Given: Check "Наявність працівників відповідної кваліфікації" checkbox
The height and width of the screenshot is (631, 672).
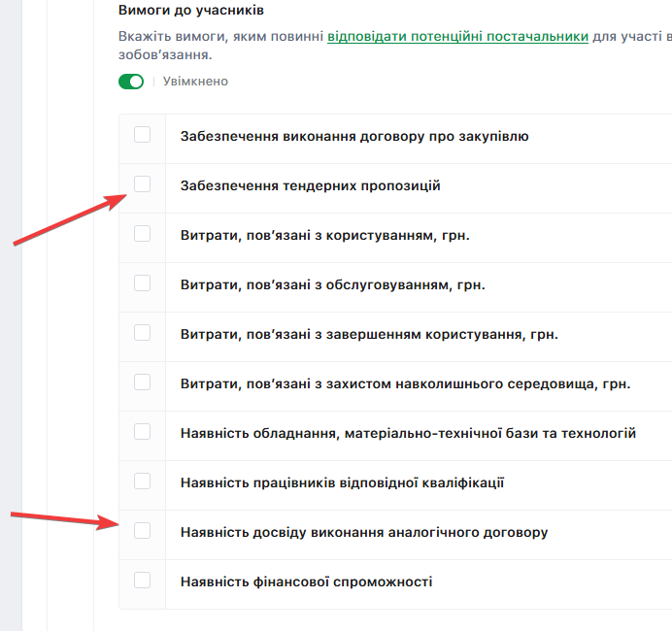Looking at the screenshot, I should (143, 482).
